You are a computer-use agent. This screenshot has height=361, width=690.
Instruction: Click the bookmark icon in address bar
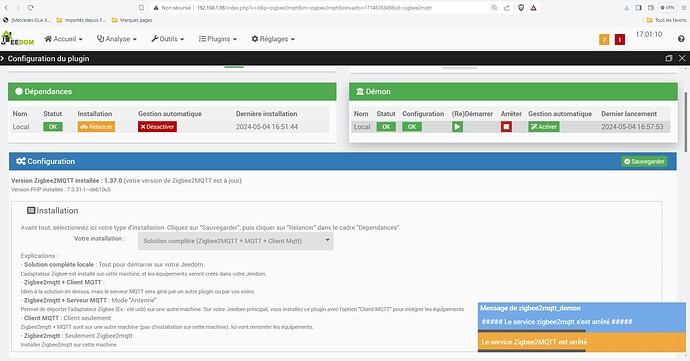pyautogui.click(x=141, y=7)
